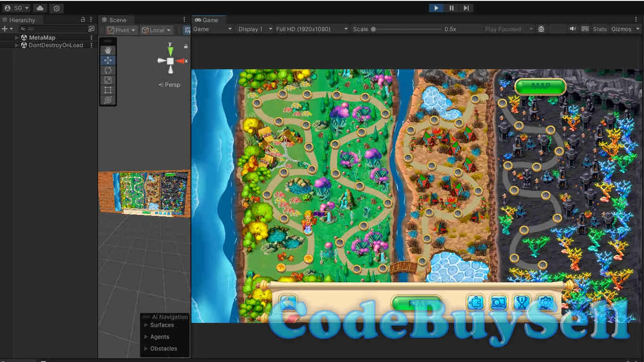Screen dimensions: 644x362
Task: Open the Gizmos dropdown arrow
Action: [638, 29]
